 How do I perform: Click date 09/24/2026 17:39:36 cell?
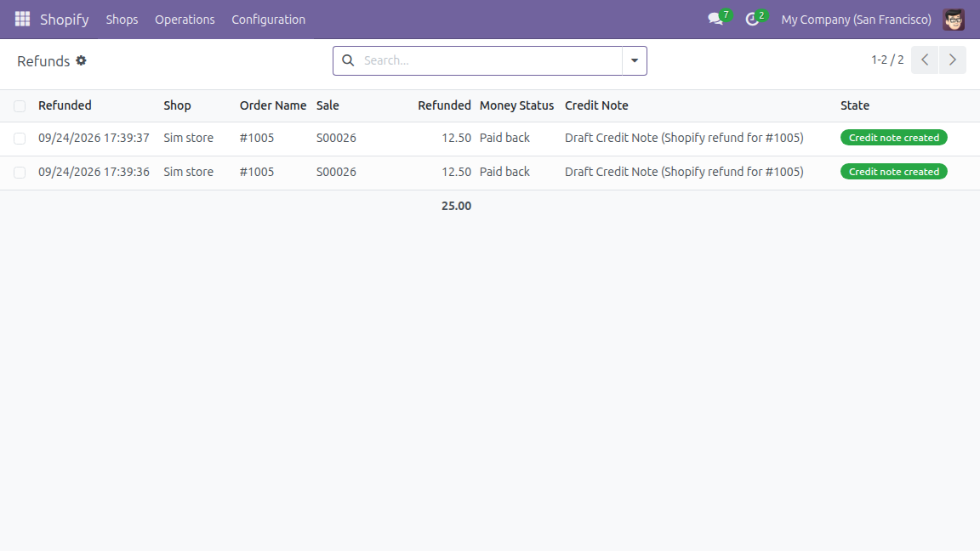point(94,172)
